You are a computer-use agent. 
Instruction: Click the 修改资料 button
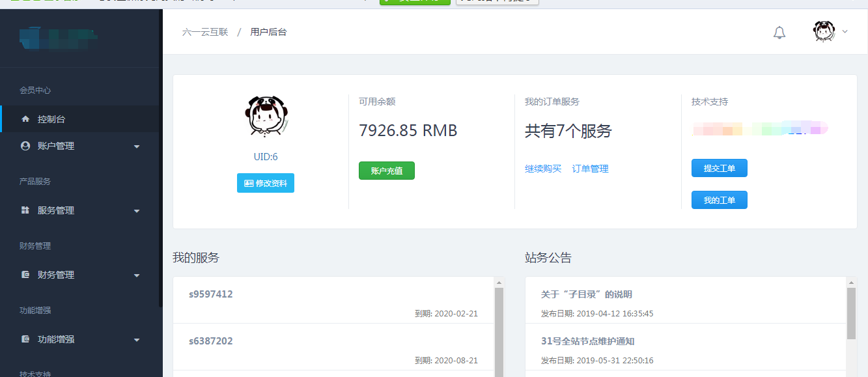pyautogui.click(x=266, y=184)
